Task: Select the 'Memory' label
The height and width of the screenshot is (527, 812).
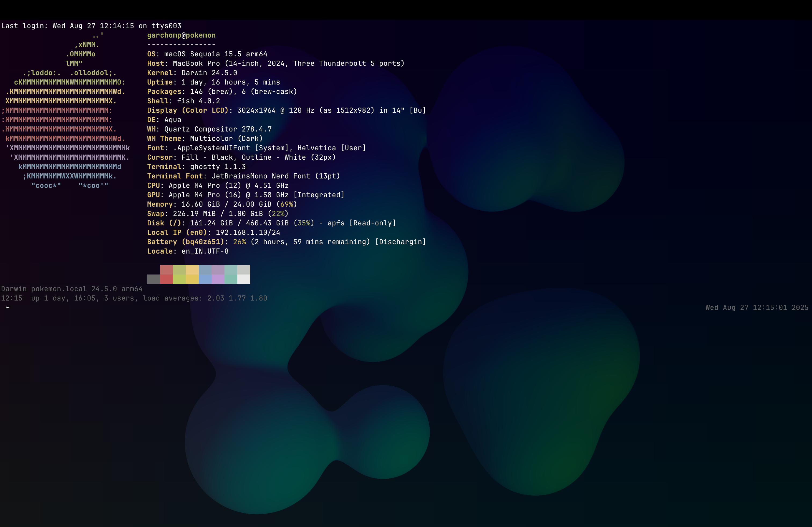Action: point(160,204)
